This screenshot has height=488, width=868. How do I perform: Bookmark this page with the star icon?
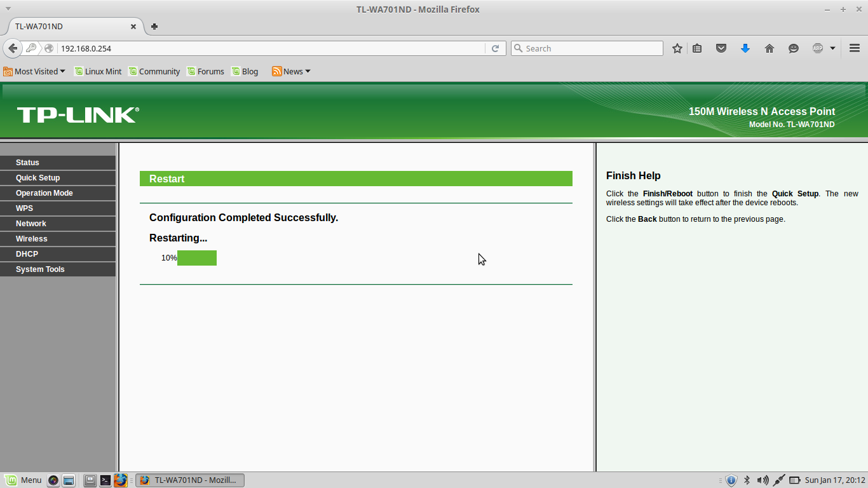click(677, 48)
